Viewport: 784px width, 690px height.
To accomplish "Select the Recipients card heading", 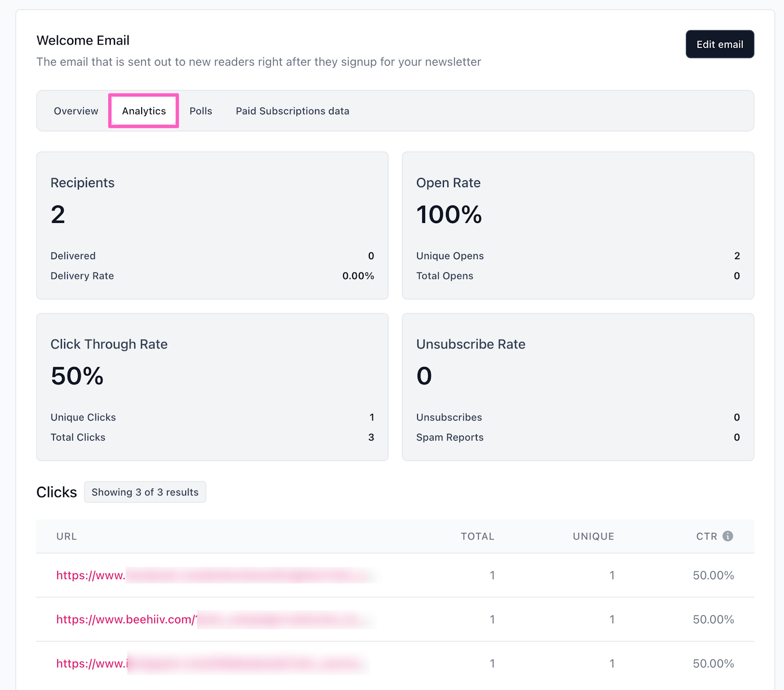I will coord(82,183).
